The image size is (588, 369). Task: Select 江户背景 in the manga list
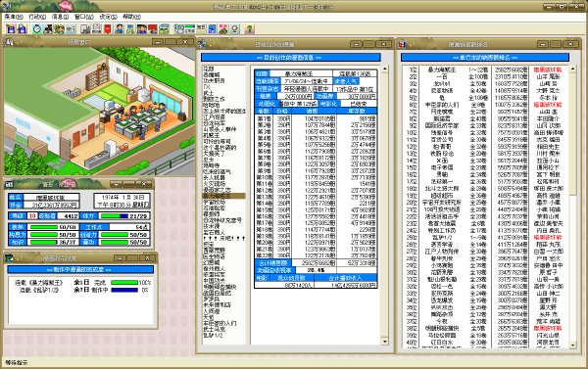pos(214,117)
